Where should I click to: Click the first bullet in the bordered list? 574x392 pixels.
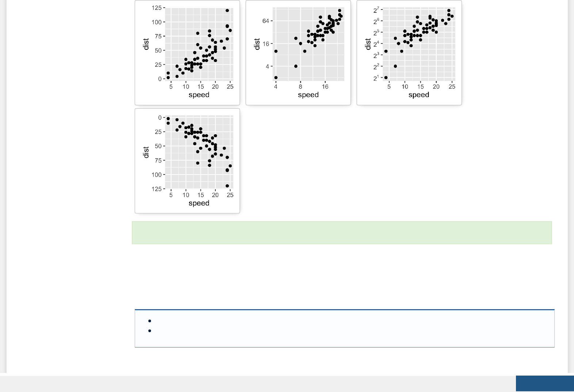(x=150, y=321)
